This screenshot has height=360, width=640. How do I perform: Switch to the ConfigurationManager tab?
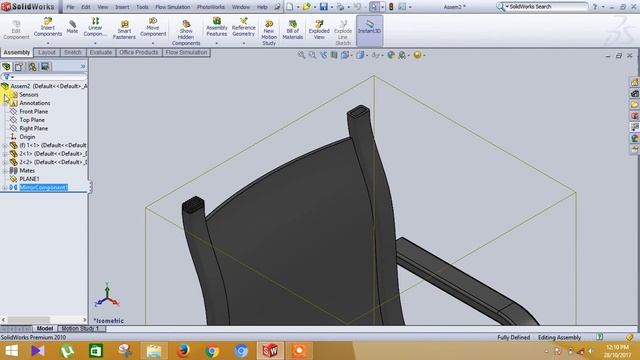[32, 67]
